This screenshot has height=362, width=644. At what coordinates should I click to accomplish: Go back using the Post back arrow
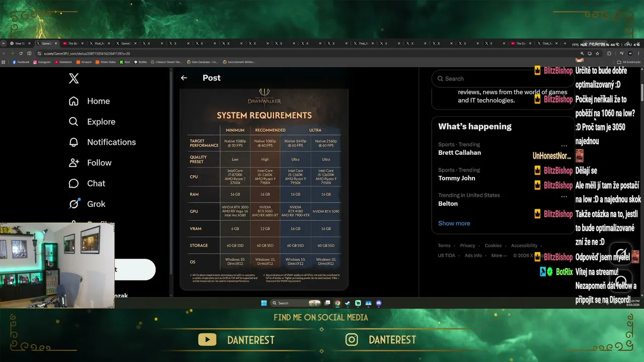point(184,78)
